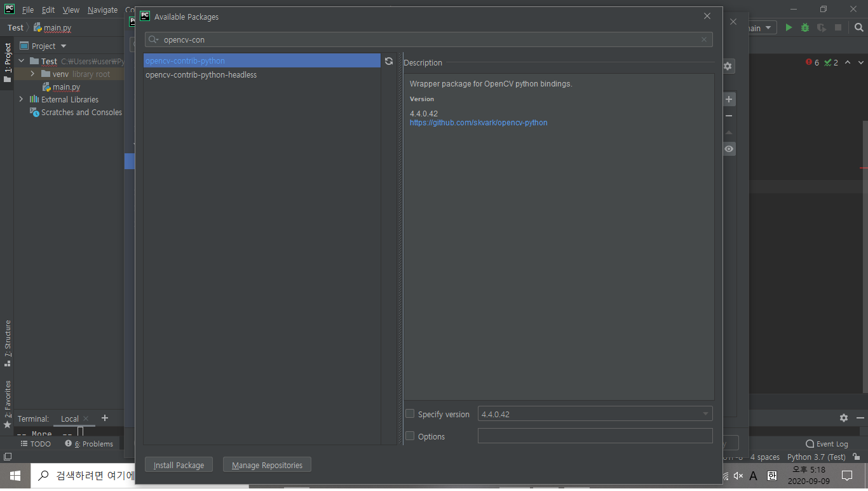Open the TODO tool window tab
The width and height of the screenshot is (868, 491).
point(36,444)
